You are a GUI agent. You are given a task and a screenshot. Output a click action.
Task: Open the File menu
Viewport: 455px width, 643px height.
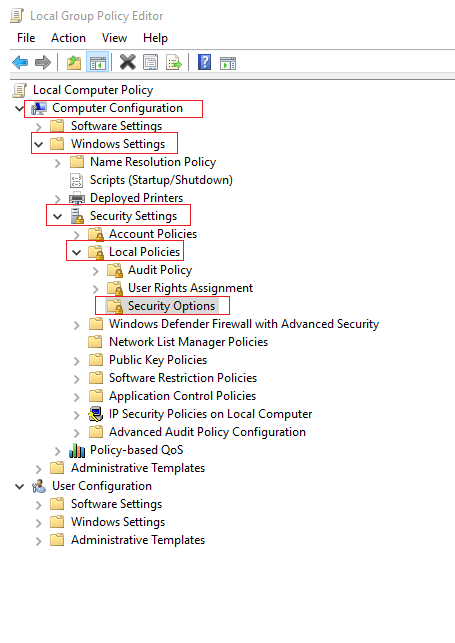tap(26, 38)
